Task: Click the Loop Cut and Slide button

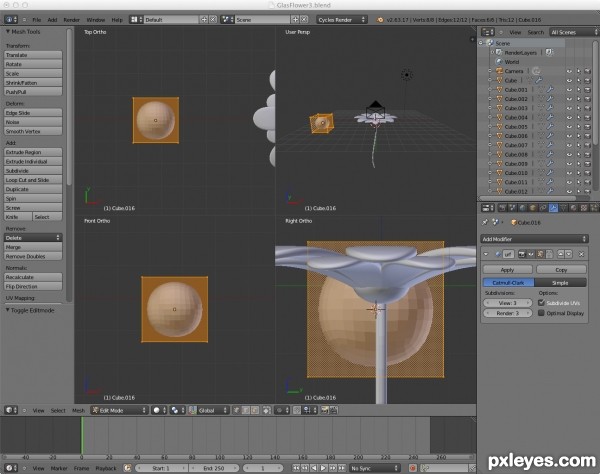Action: (x=33, y=180)
